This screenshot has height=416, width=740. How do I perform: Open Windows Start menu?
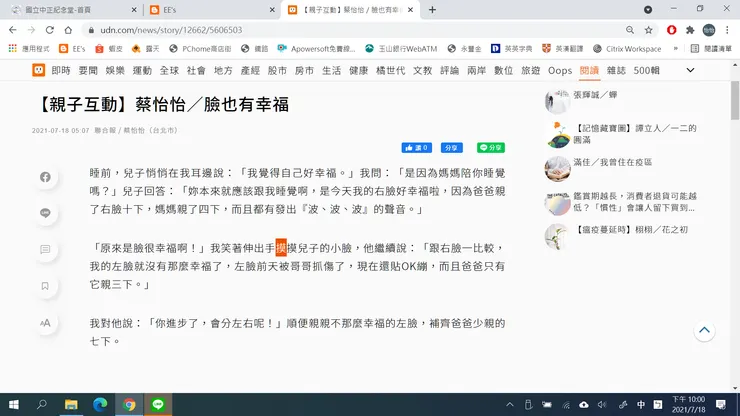[14, 405]
